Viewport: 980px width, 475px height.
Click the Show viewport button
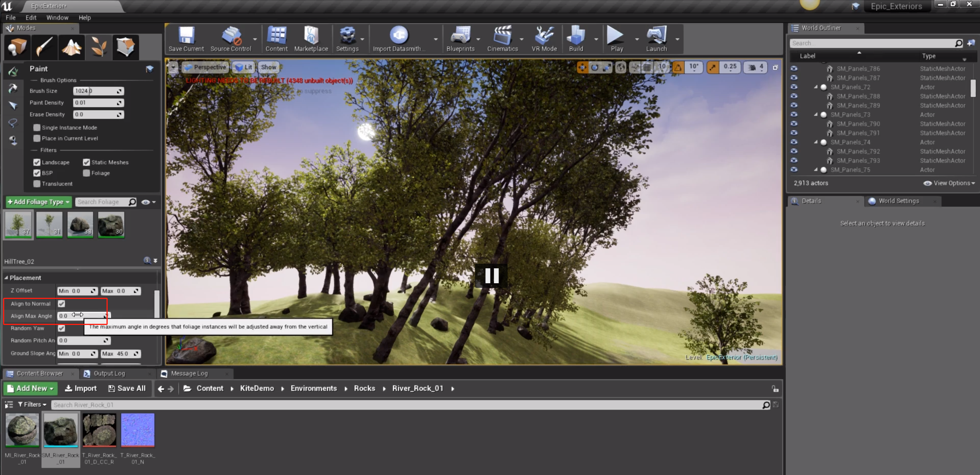click(x=269, y=67)
